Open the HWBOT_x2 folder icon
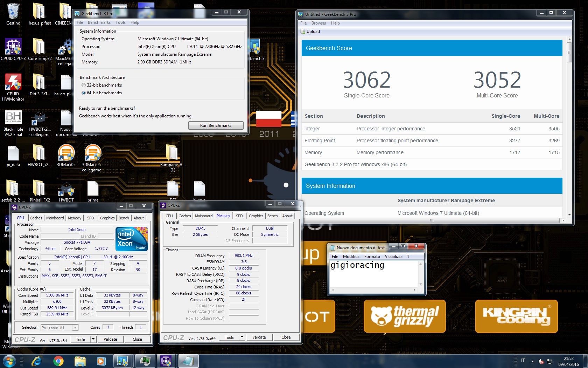 (40, 156)
